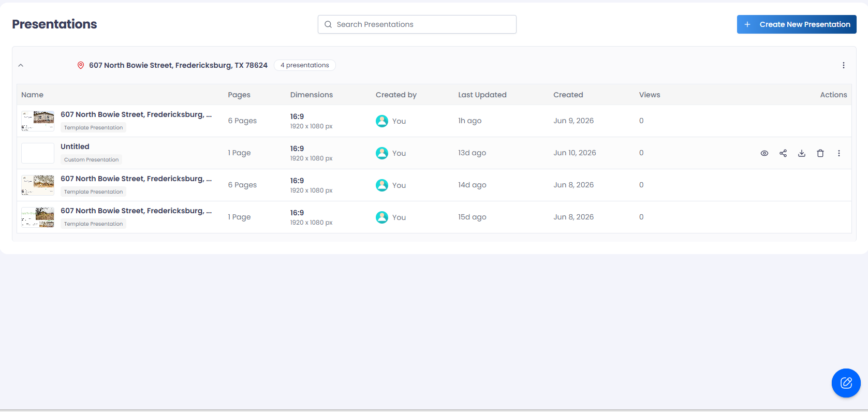Image resolution: width=868 pixels, height=412 pixels.
Task: Click Template Presentation tag in first row
Action: pyautogui.click(x=94, y=127)
